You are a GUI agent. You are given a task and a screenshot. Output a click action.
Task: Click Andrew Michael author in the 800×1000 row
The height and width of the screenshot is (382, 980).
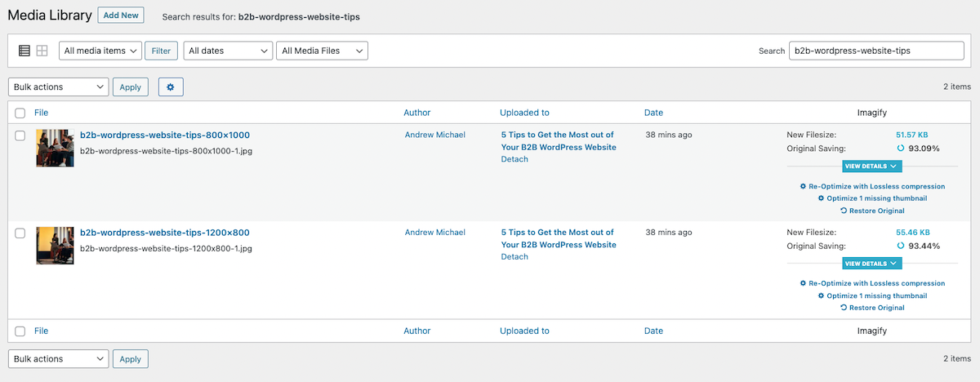point(435,135)
